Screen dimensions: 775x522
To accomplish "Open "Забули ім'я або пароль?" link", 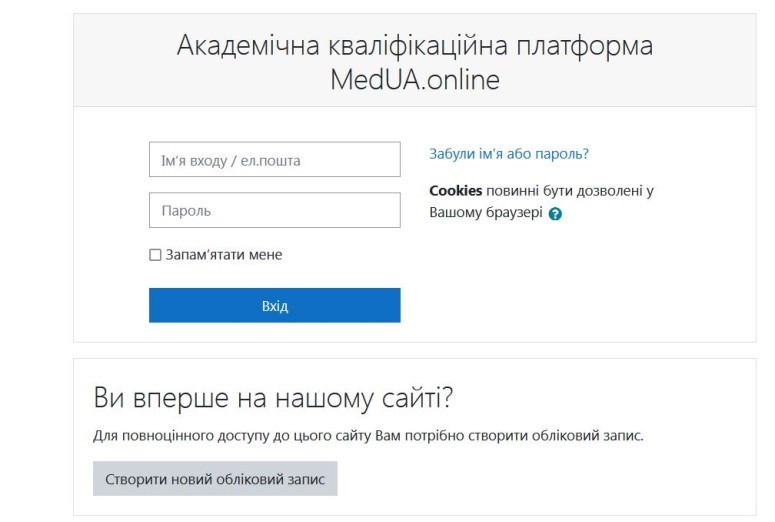I will coord(509,154).
